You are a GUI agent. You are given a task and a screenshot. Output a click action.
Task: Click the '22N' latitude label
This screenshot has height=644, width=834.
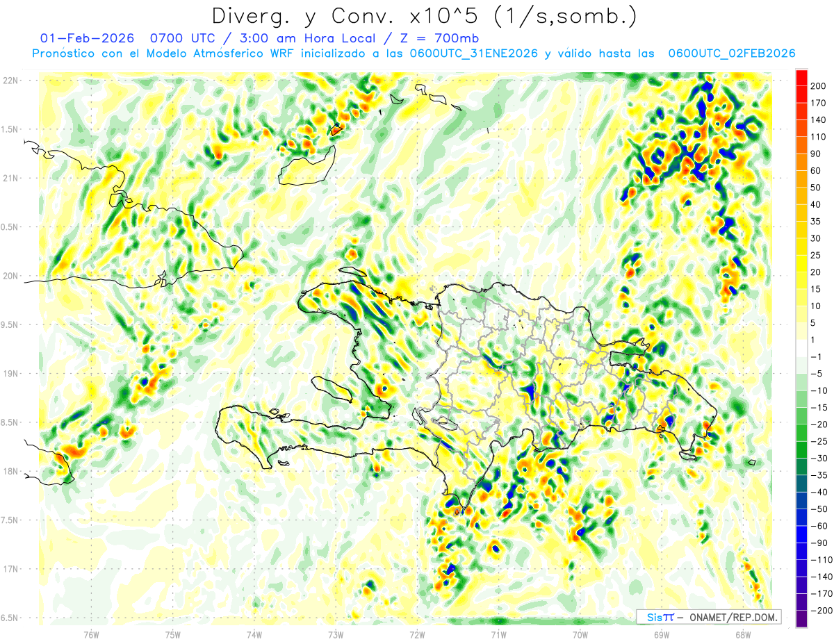[10, 81]
